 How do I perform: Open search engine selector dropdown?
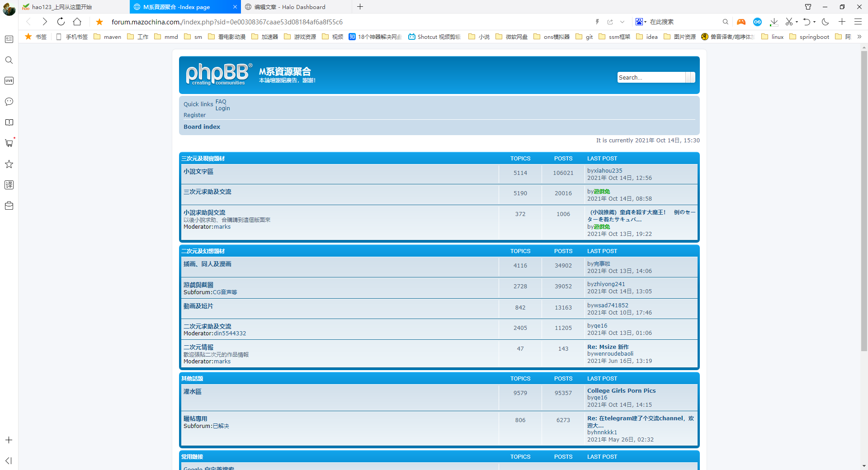tap(641, 22)
